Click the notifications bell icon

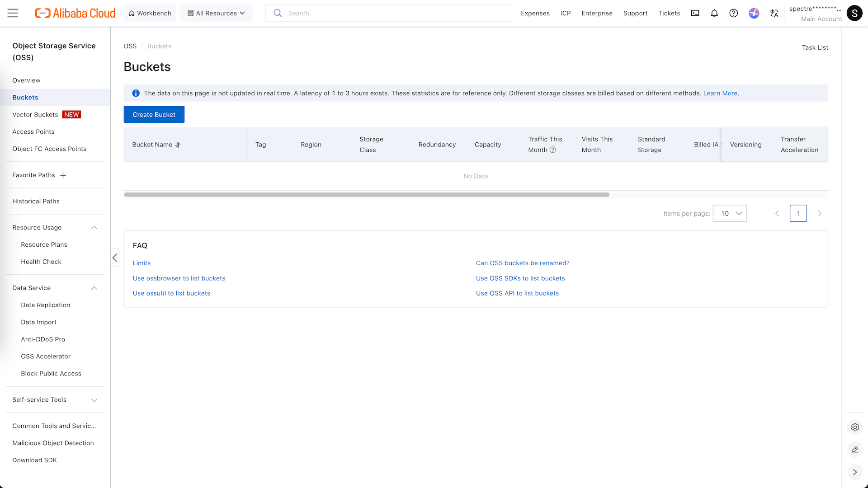pos(714,13)
